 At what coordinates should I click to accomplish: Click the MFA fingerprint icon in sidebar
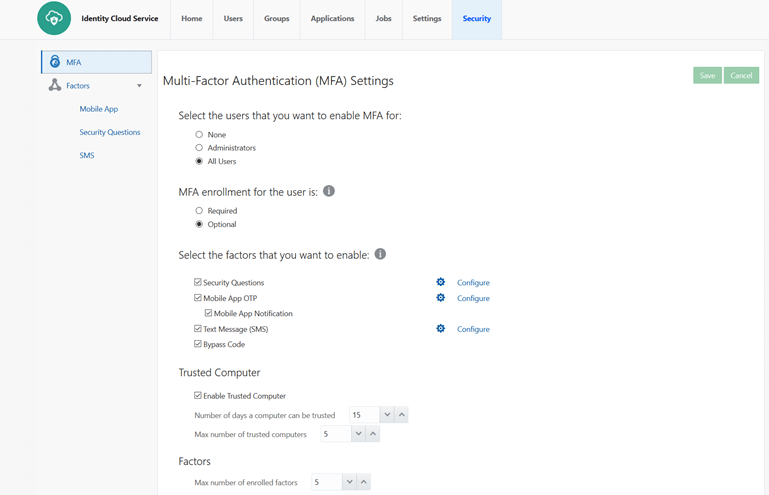(x=55, y=62)
